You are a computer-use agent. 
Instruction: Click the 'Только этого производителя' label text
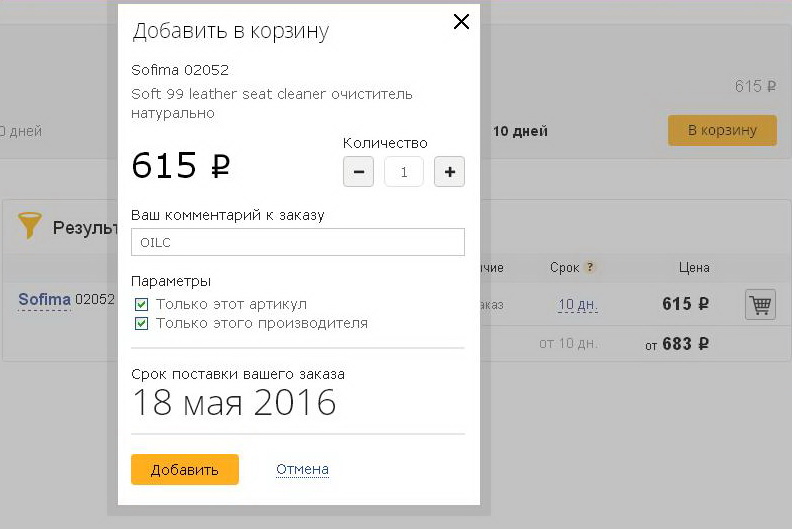click(262, 323)
